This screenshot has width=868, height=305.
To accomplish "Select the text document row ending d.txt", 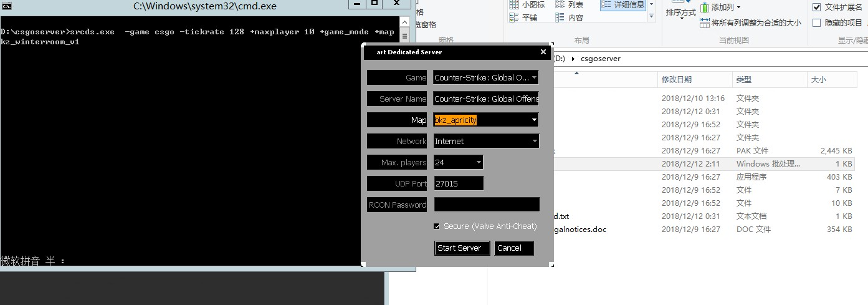I will point(704,216).
